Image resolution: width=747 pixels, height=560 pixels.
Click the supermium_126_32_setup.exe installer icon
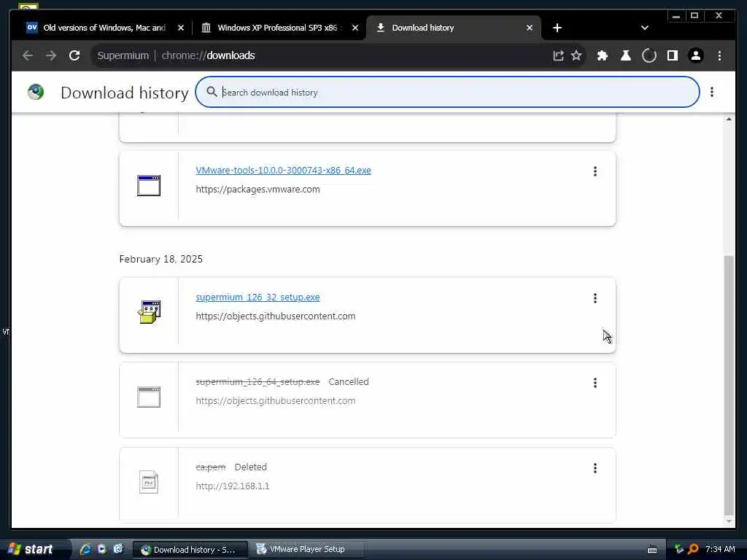149,312
